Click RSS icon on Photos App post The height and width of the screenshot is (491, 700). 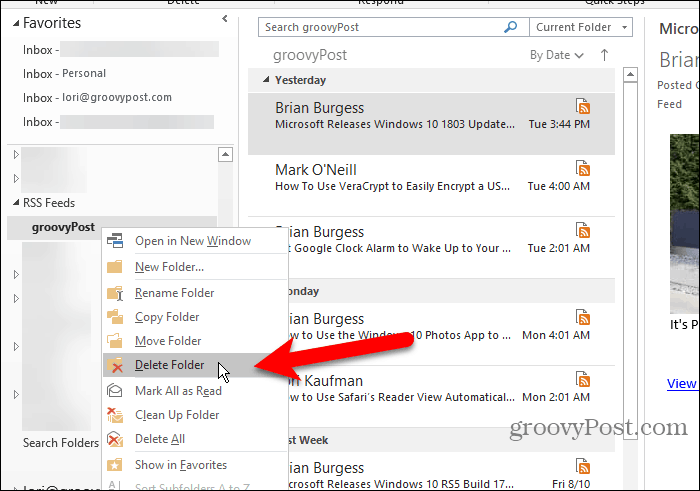point(583,318)
